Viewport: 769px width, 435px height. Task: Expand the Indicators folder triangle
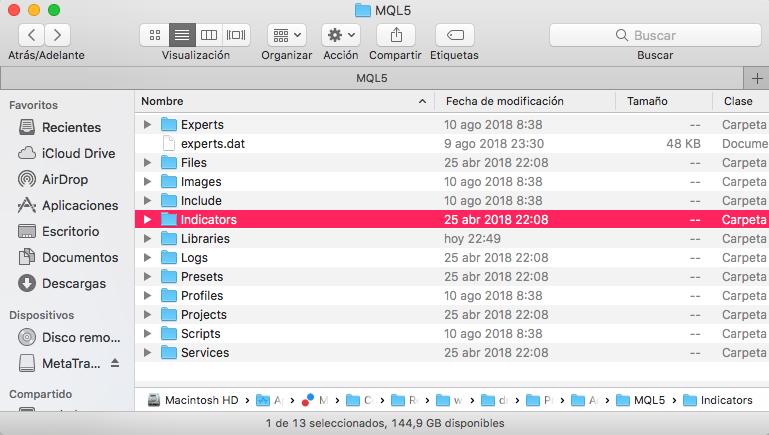point(147,220)
